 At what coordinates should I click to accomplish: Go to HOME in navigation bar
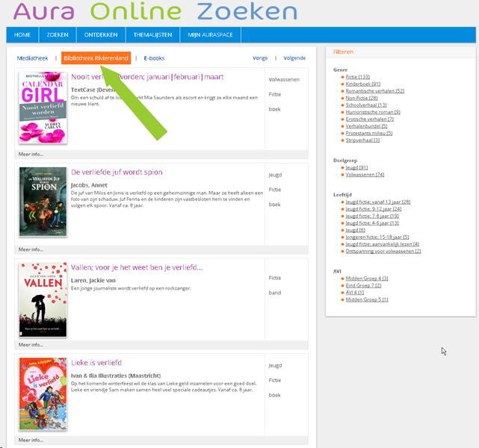(22, 35)
